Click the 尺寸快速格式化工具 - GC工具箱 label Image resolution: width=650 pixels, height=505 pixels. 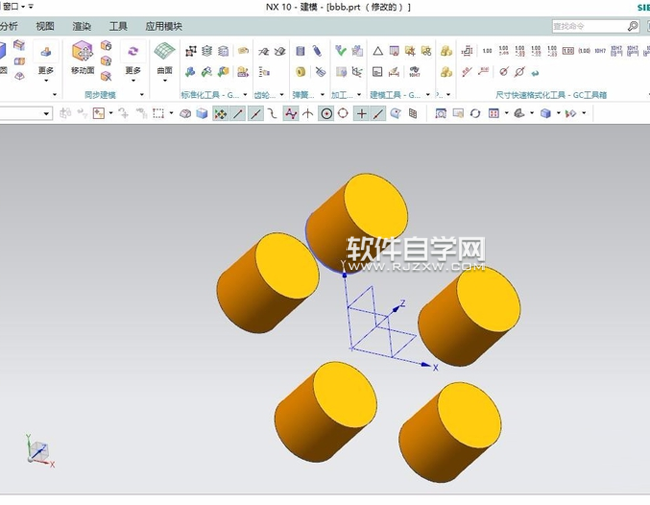click(551, 95)
